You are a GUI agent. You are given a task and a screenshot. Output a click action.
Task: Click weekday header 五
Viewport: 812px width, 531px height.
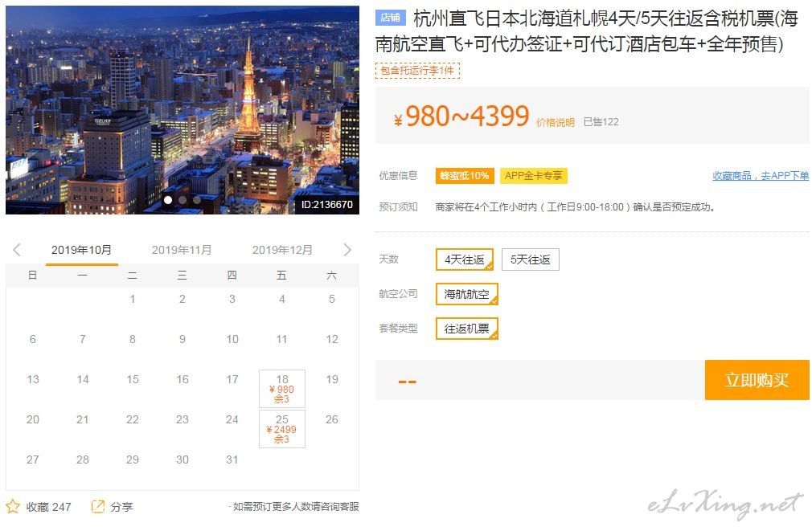[x=281, y=276]
